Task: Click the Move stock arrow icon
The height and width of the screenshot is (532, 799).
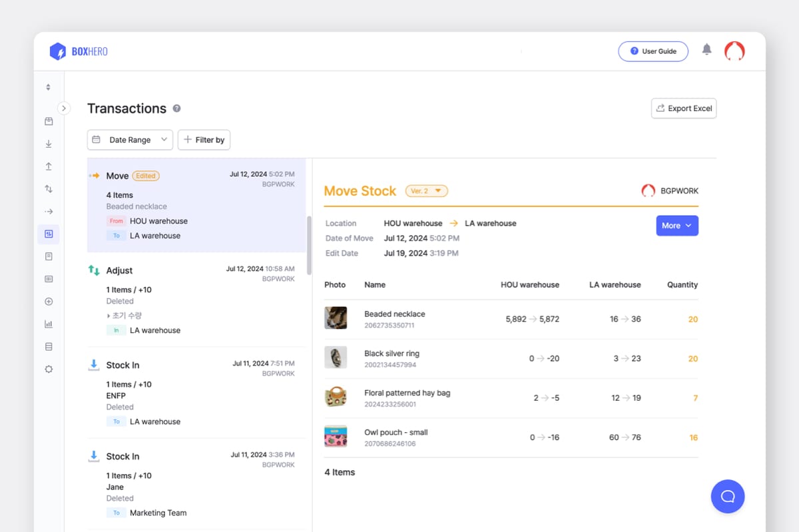Action: click(48, 211)
